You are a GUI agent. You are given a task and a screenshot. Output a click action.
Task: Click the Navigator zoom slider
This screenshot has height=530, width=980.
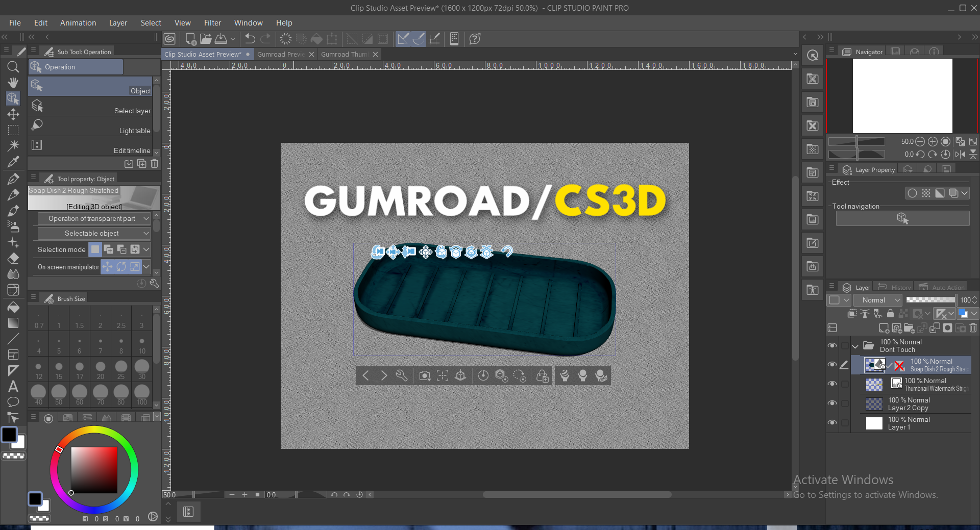tap(856, 141)
